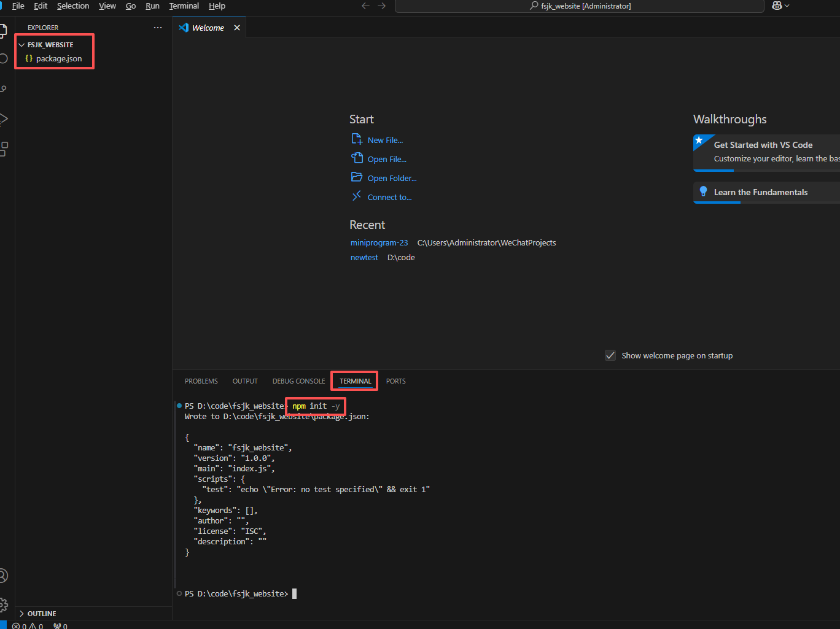Open the blue remote window indicator
The image size is (840, 629).
pos(2,626)
